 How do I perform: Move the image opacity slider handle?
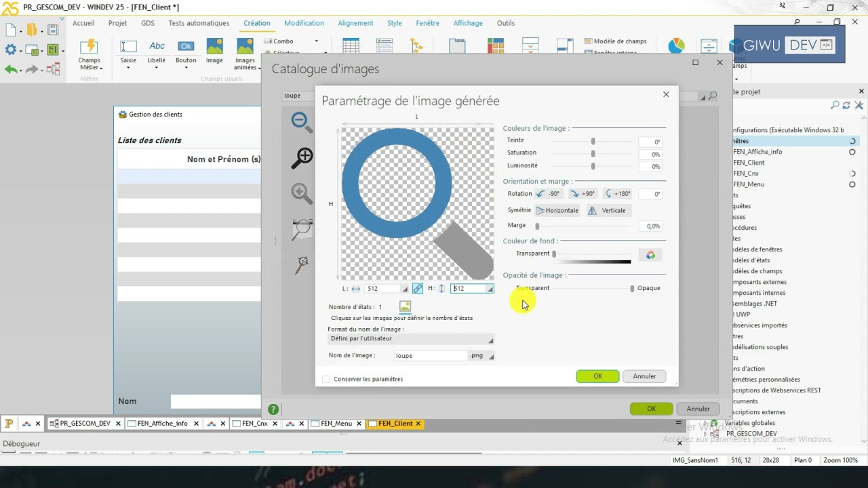coord(632,289)
